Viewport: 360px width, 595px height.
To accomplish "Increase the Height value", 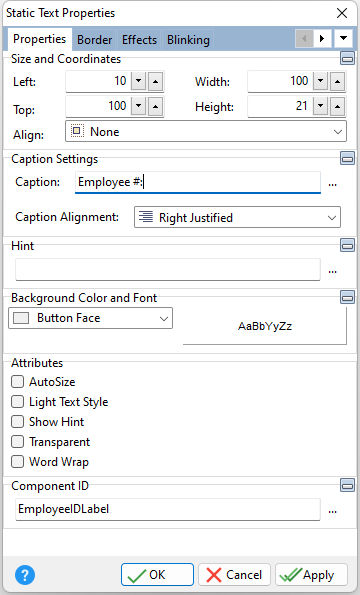I will point(338,106).
